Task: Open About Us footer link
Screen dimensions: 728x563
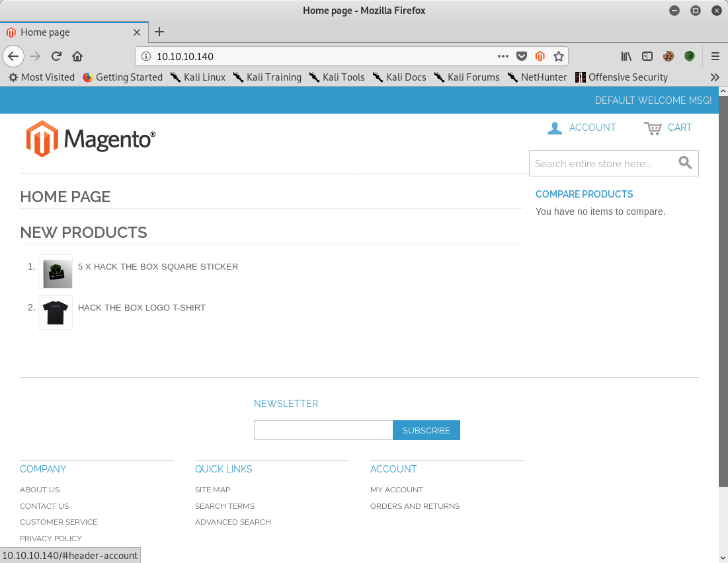Action: (40, 490)
